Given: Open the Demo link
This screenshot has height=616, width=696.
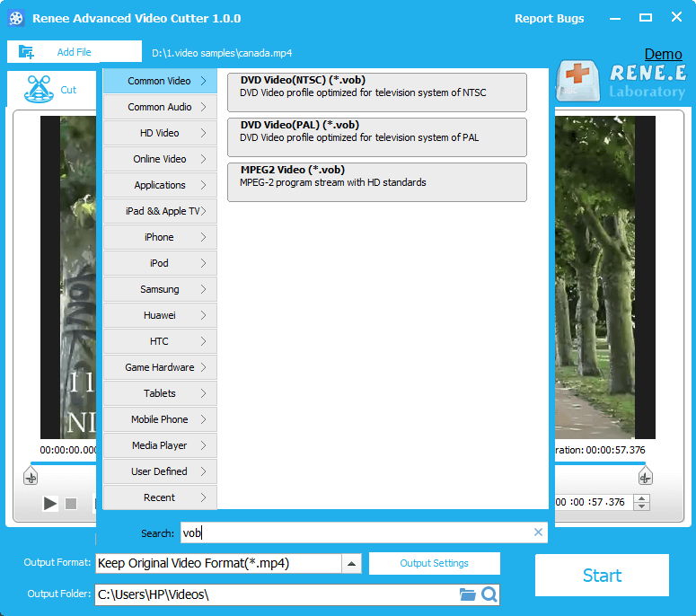Looking at the screenshot, I should tap(663, 55).
